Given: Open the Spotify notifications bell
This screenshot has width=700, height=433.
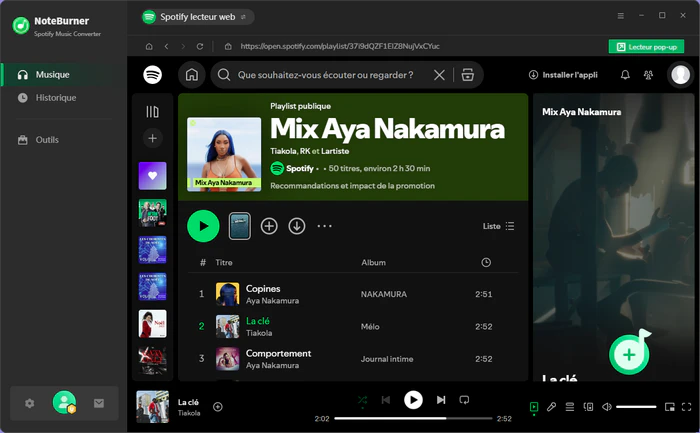Looking at the screenshot, I should (x=625, y=75).
